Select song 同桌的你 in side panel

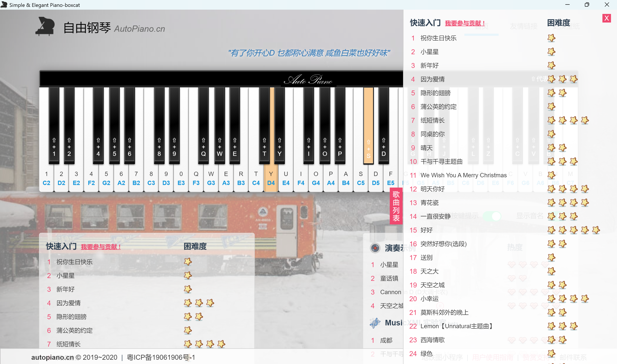tap(432, 134)
